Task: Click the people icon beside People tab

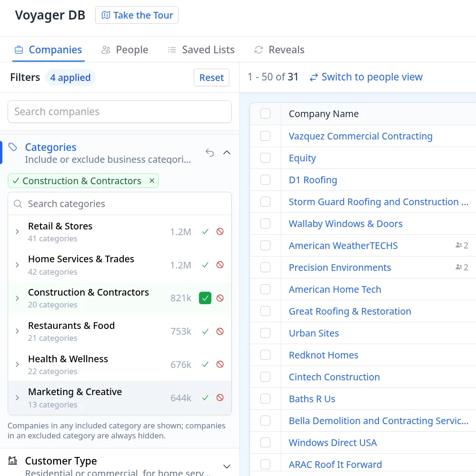Action: click(x=106, y=50)
